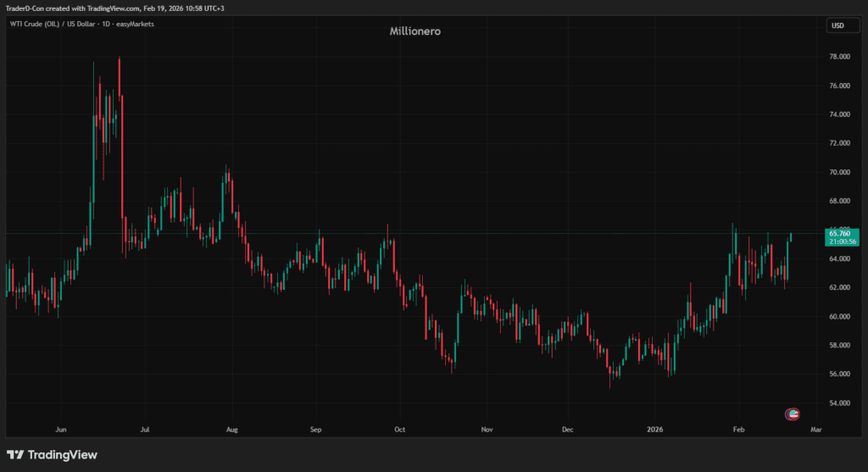Click the Dec label on time axis

pyautogui.click(x=567, y=430)
